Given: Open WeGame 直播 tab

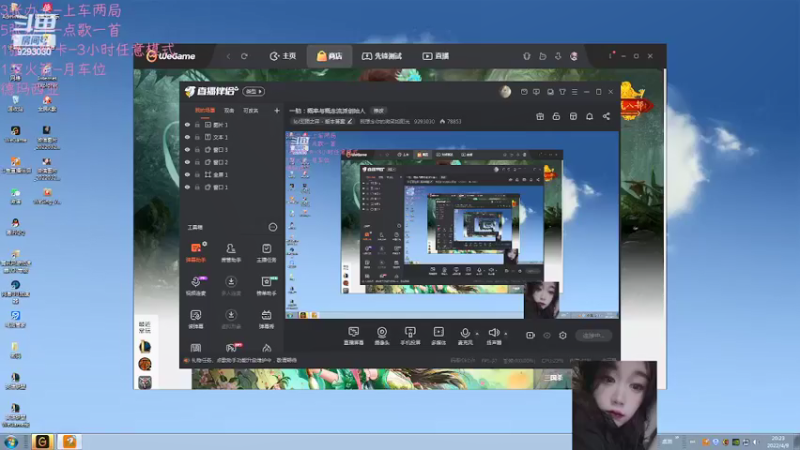Looking at the screenshot, I should coord(436,56).
